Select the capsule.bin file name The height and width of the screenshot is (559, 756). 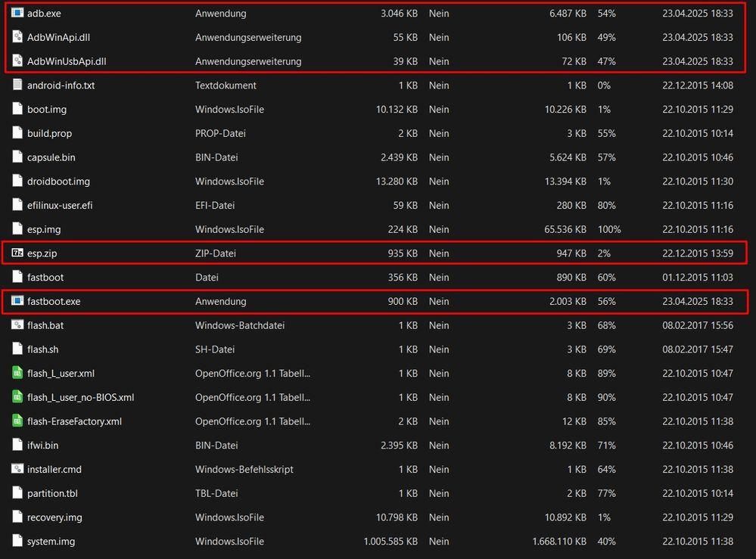click(51, 157)
